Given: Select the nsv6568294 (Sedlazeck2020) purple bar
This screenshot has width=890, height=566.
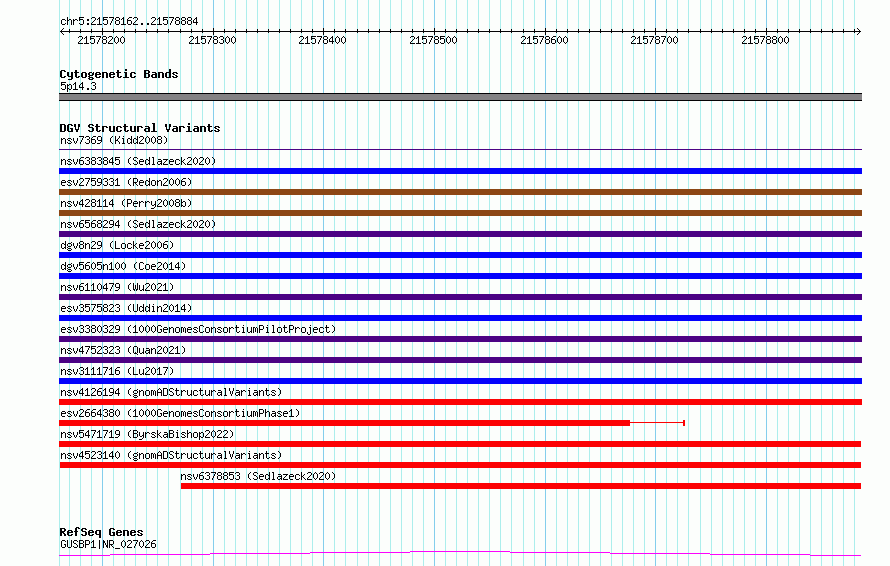Looking at the screenshot, I should click(x=460, y=234).
